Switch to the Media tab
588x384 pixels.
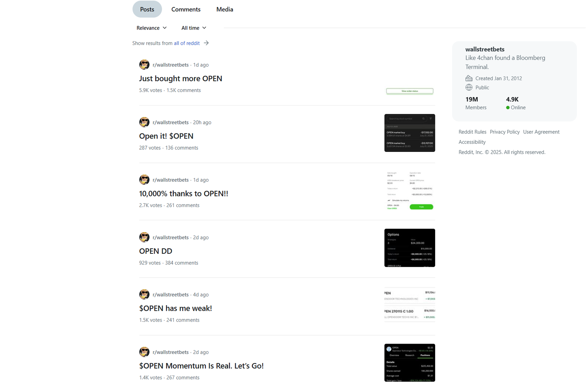click(225, 9)
